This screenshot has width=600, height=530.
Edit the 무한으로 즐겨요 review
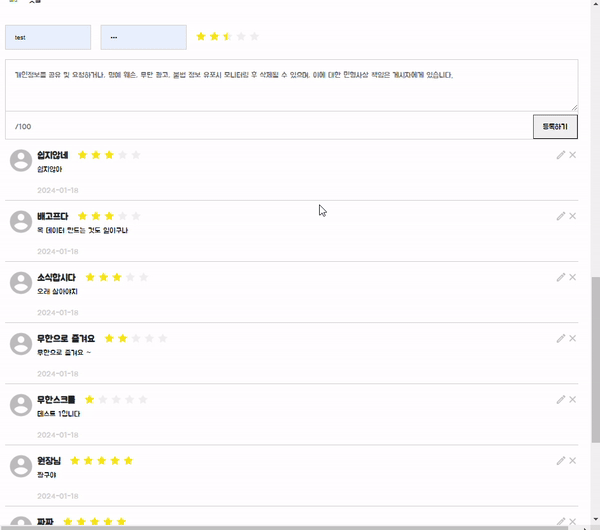[561, 339]
